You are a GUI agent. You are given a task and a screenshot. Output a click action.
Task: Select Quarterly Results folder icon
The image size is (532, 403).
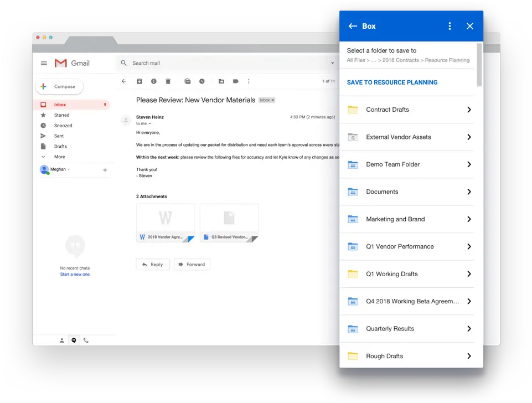coord(353,329)
